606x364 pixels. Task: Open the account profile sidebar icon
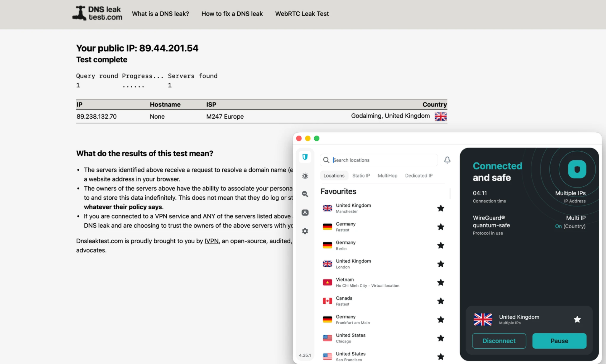[x=305, y=212]
